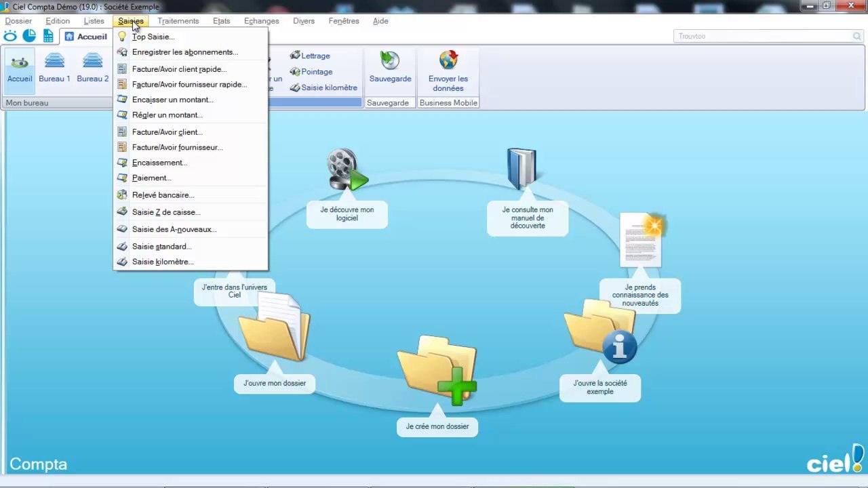Click the Sauvegarde disc icon
This screenshot has width=868, height=488.
tap(390, 61)
